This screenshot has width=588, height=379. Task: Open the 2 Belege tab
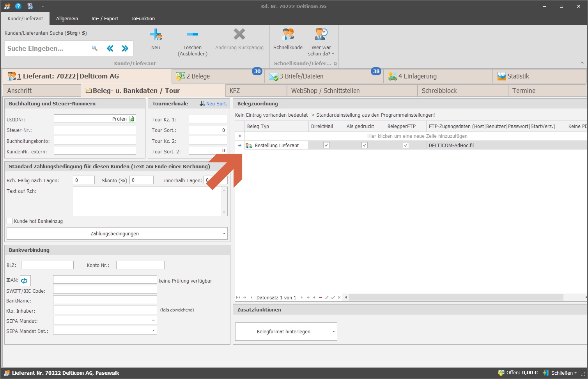point(218,76)
